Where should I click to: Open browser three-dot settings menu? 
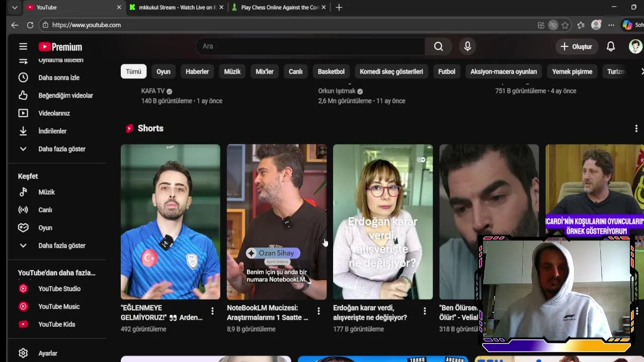pyautogui.click(x=611, y=25)
